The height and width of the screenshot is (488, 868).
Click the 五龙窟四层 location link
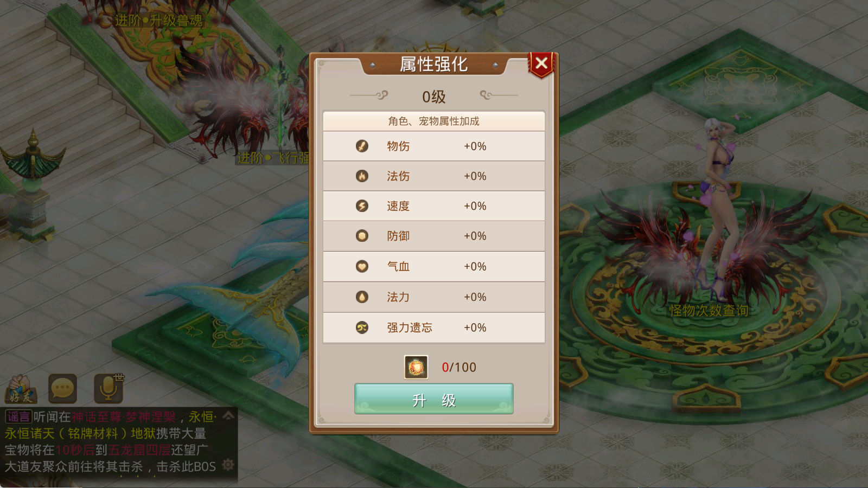pyautogui.click(x=139, y=450)
